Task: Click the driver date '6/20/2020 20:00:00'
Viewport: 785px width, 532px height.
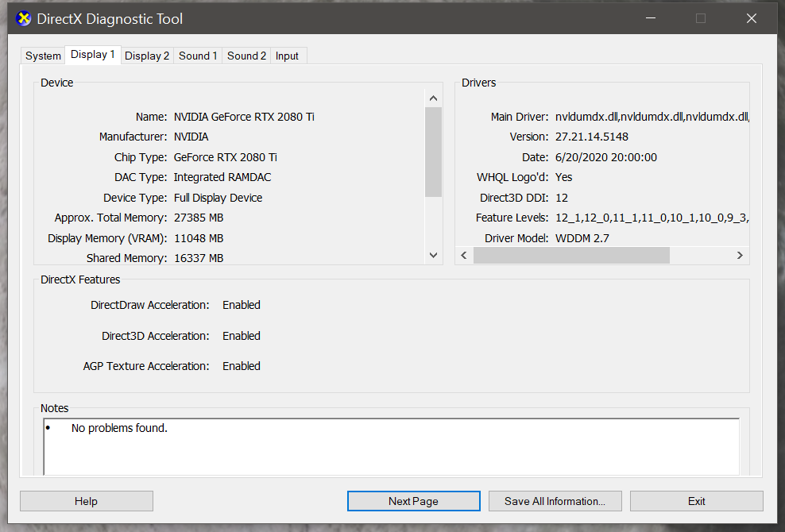Action: 605,157
